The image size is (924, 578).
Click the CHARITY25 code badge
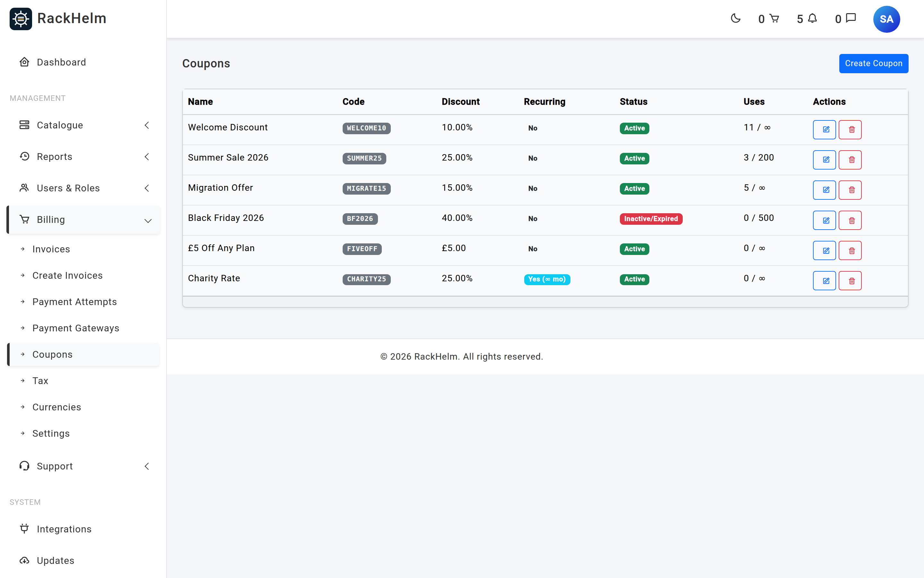[x=366, y=279]
